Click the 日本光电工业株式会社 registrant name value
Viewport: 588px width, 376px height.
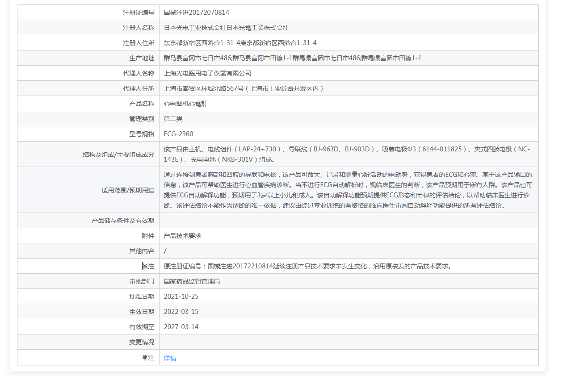pyautogui.click(x=226, y=28)
